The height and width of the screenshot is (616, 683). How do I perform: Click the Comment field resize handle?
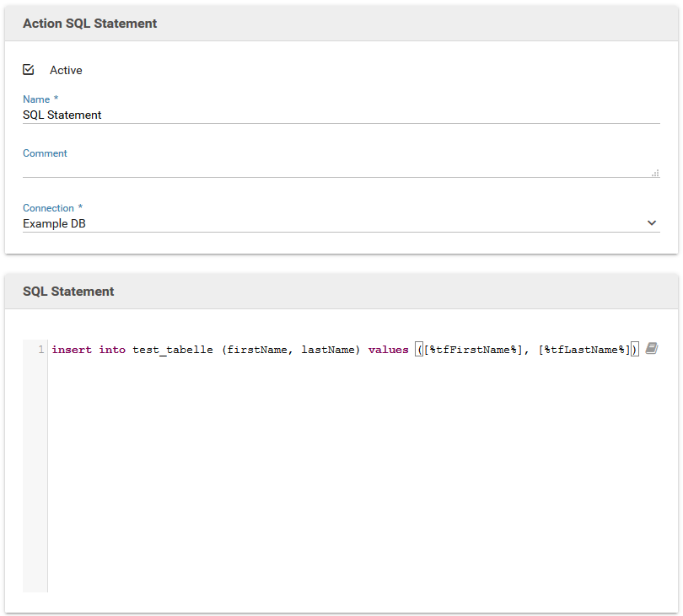pos(655,173)
